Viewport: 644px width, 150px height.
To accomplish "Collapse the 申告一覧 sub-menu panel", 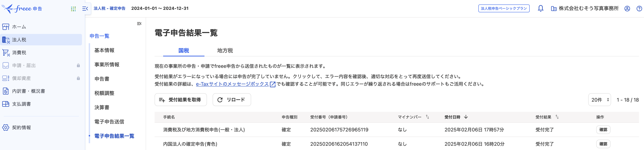I will (x=139, y=24).
